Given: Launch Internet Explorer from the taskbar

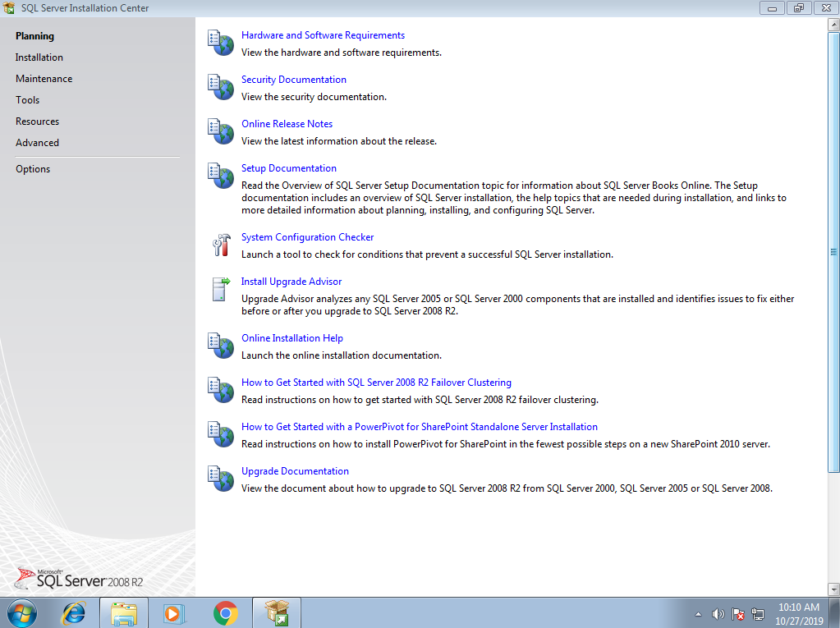Looking at the screenshot, I should point(74,613).
